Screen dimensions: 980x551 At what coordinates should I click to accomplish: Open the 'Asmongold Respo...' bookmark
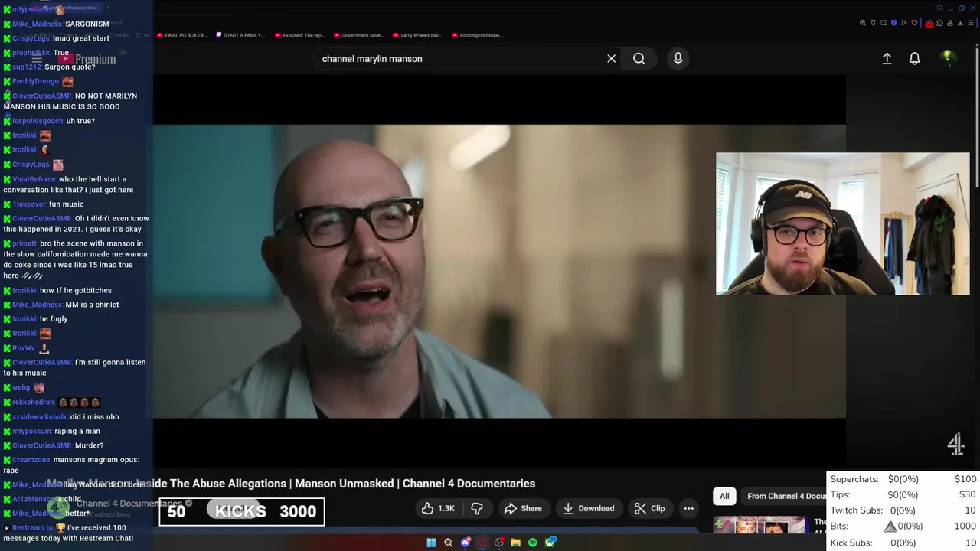477,35
